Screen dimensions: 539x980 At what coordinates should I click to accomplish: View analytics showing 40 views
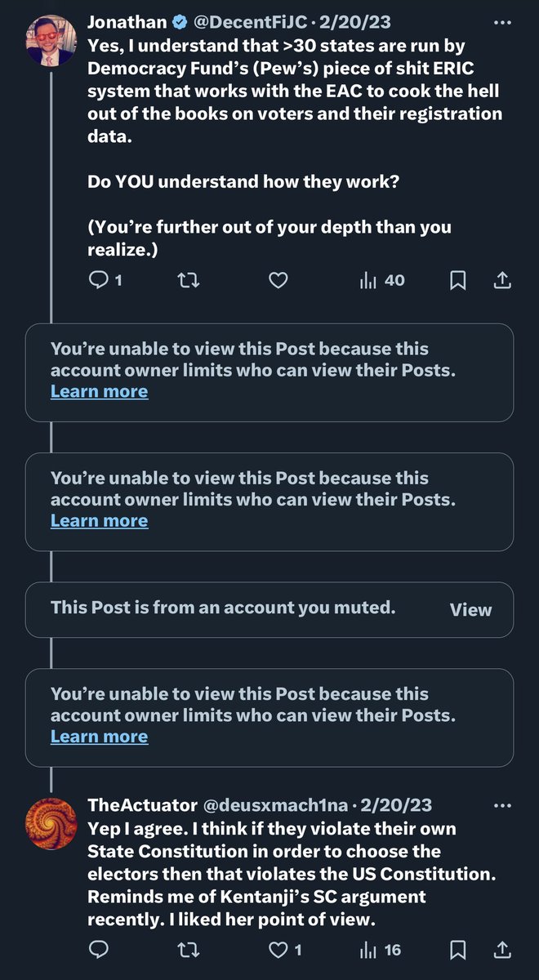pyautogui.click(x=382, y=281)
